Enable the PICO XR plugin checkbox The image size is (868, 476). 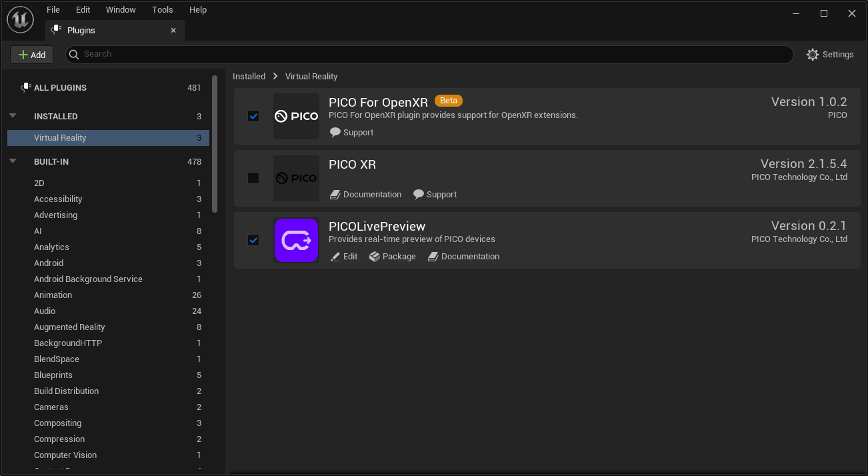(x=253, y=178)
